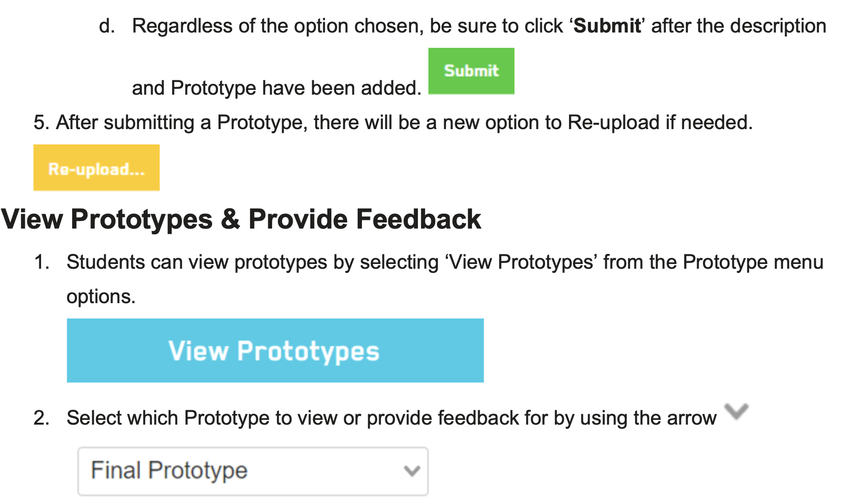Click 'Prototype menu' phrase in step 1
This screenshot has width=853, height=504.
click(753, 262)
